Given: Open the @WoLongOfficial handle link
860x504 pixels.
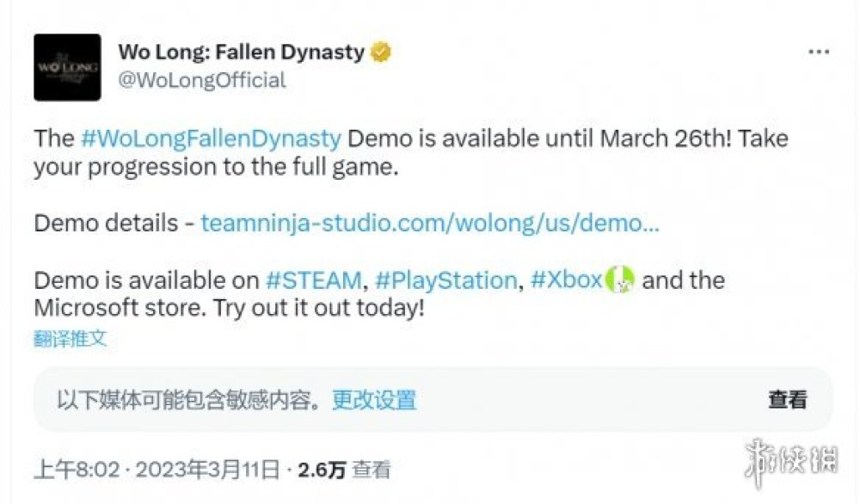Looking at the screenshot, I should pyautogui.click(x=202, y=80).
